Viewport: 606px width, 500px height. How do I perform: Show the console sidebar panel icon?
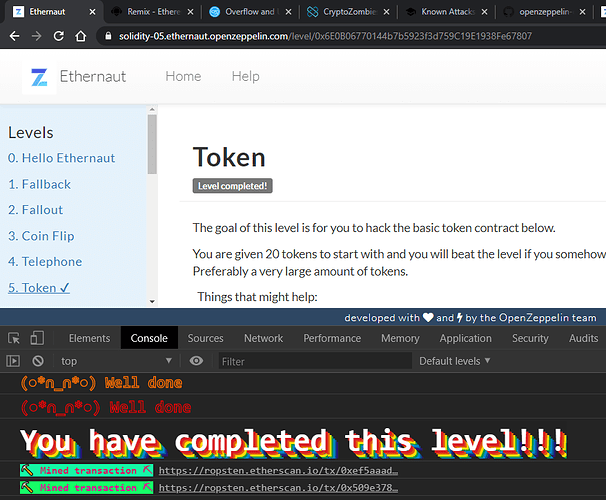click(13, 361)
